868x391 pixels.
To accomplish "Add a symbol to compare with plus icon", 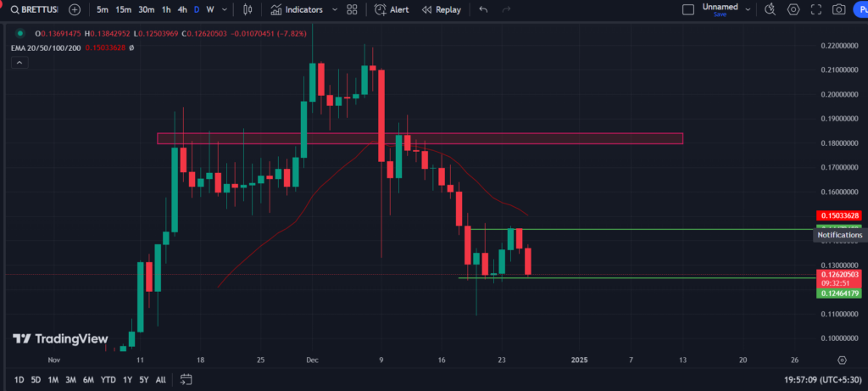I will coord(75,9).
